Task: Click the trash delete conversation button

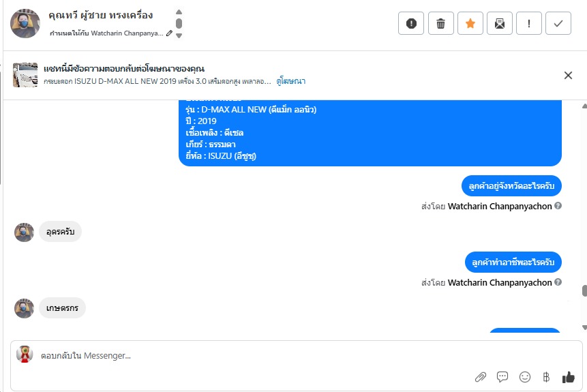Action: [x=440, y=23]
